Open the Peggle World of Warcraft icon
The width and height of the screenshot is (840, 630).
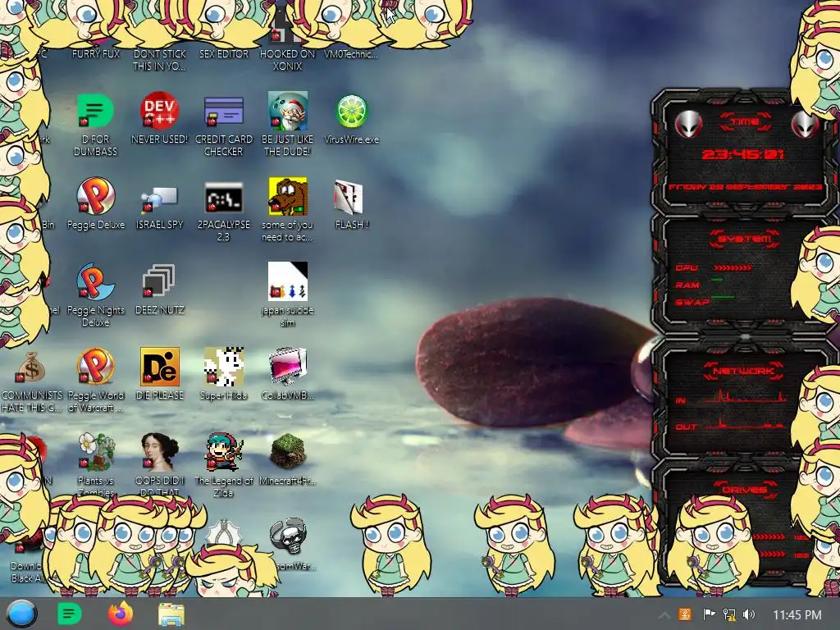pos(95,367)
